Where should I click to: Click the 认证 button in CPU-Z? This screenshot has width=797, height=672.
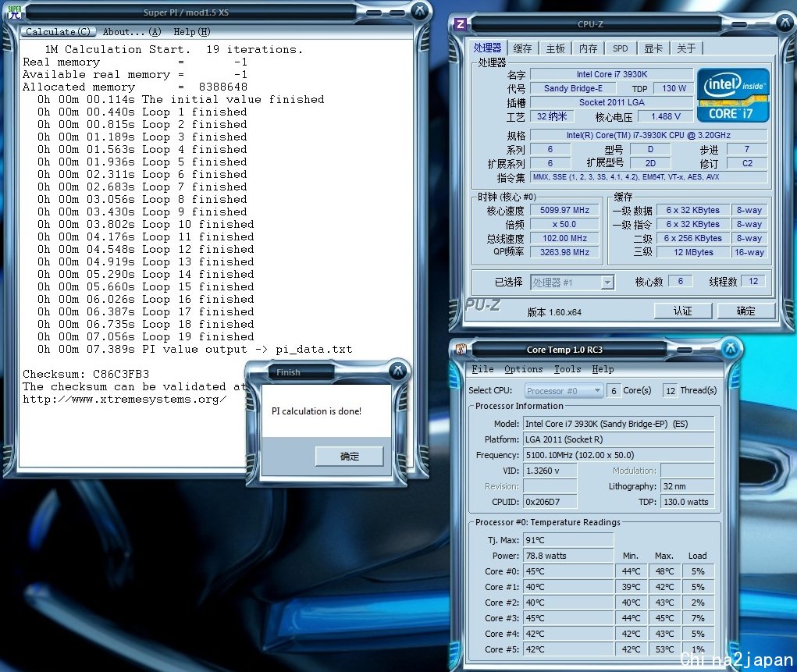coord(682,311)
